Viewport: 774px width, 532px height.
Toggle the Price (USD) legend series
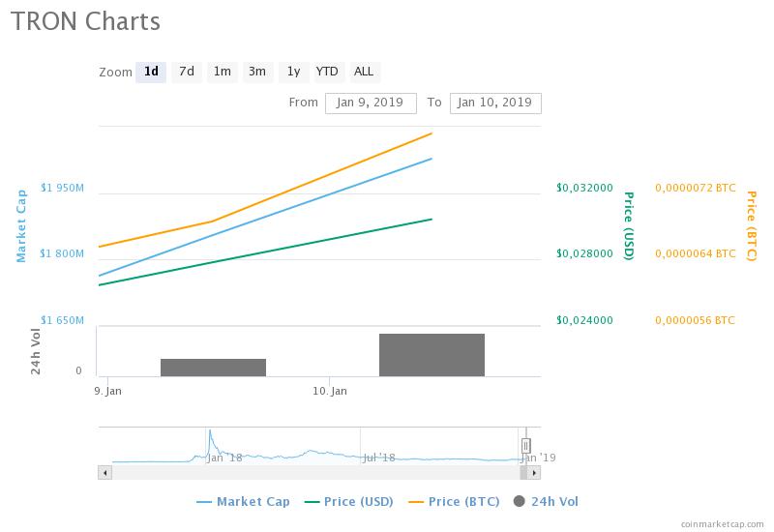click(349, 502)
